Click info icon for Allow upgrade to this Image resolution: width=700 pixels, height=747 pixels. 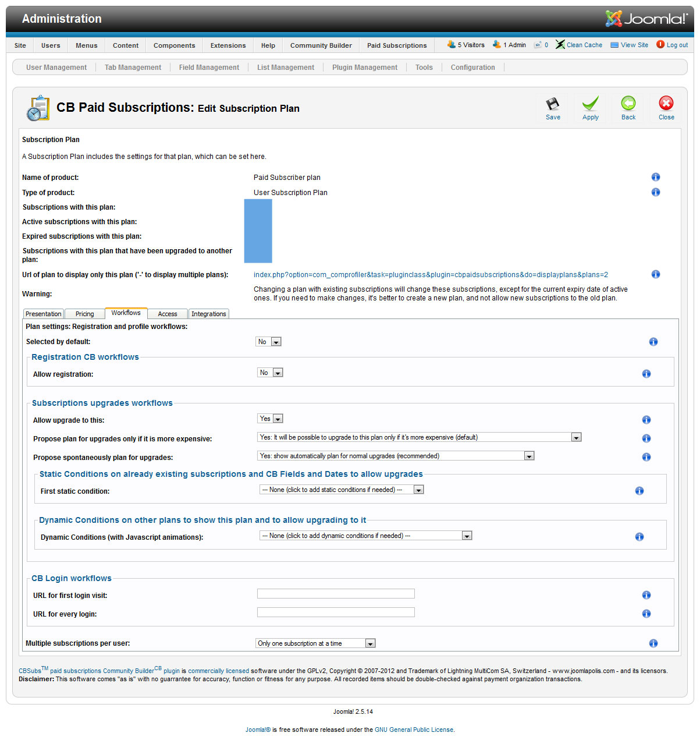(646, 420)
